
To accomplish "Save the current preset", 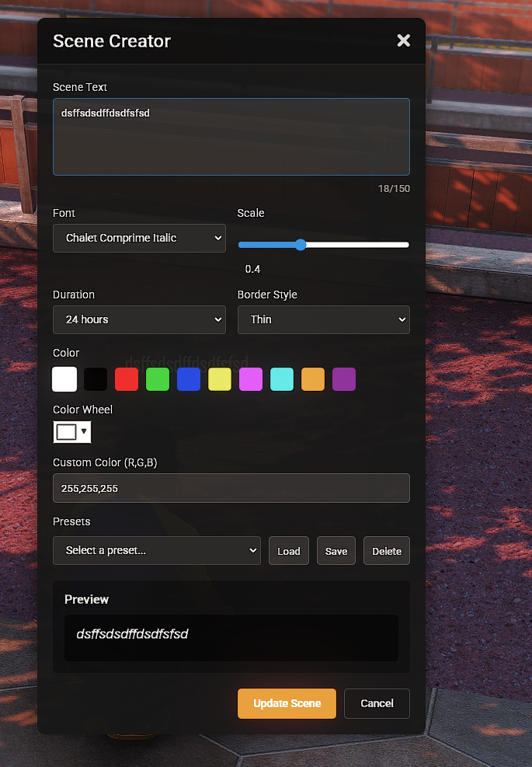I will (336, 551).
